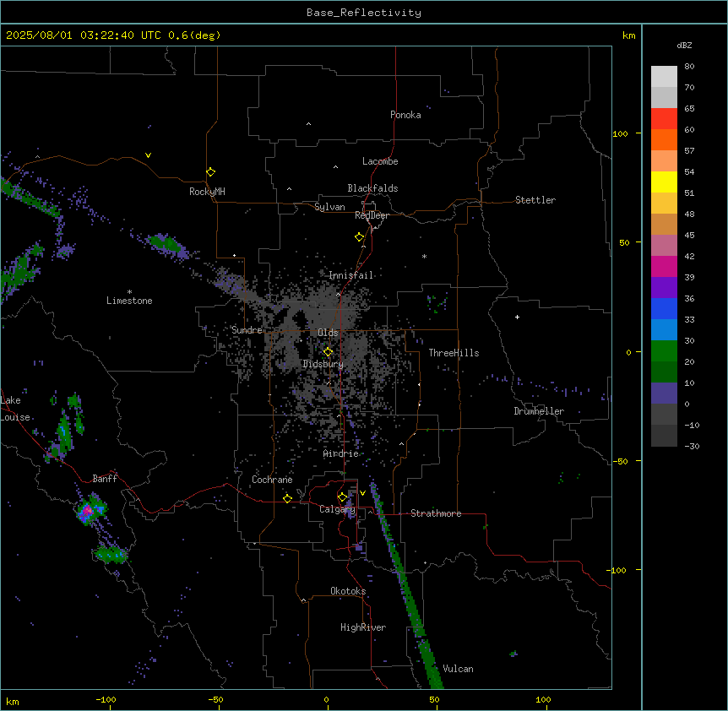The height and width of the screenshot is (711, 728).
Task: Click the -100 label on bottom axis
Action: point(106,699)
